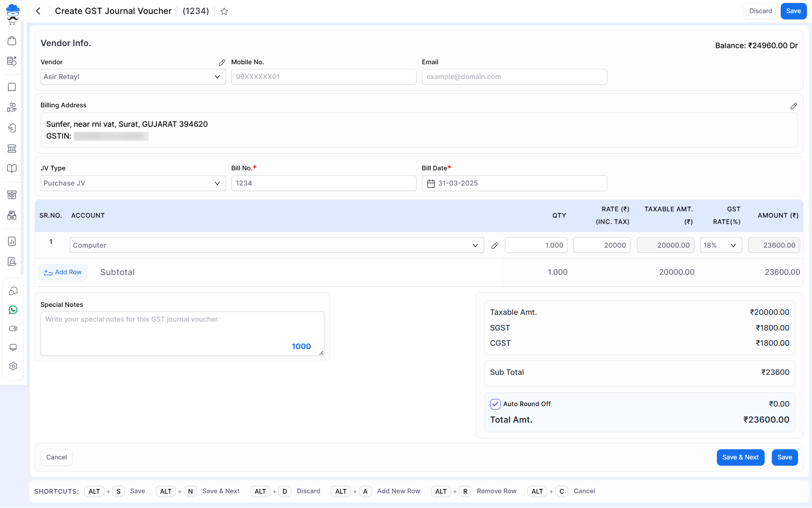Open the 18% GST rate dropdown

[x=721, y=245]
